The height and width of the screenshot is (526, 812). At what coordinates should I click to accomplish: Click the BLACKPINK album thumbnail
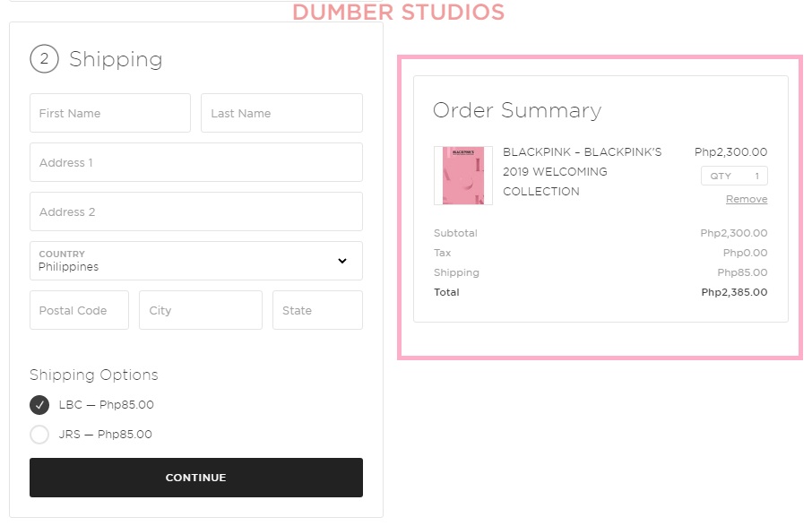(x=462, y=175)
